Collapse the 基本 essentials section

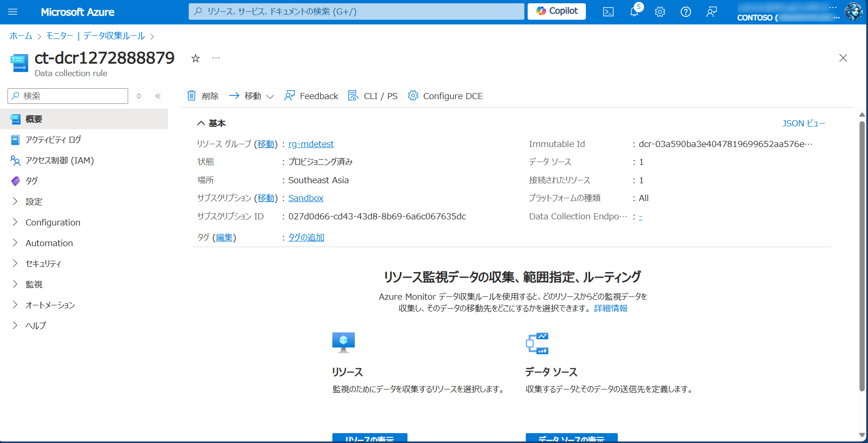pos(201,123)
